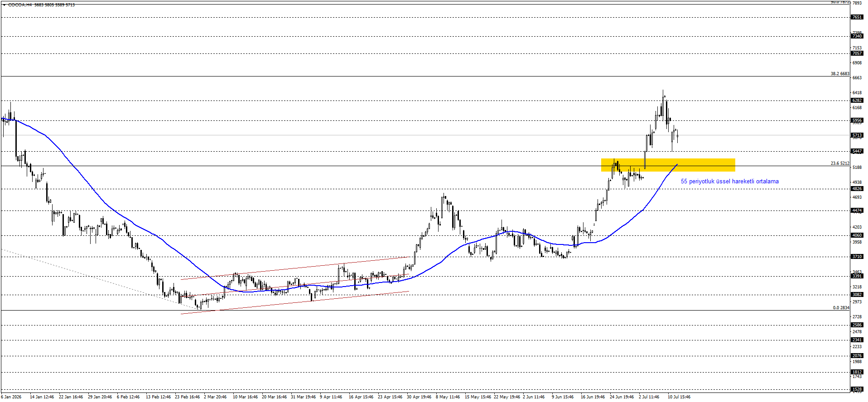Click the 6 Jan 2026 date label
The width and height of the screenshot is (868, 402).
11,397
